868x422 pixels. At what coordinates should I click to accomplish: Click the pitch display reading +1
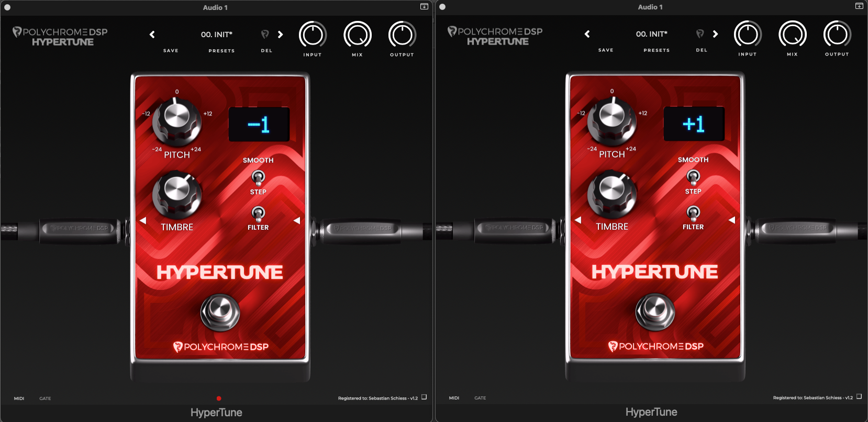coord(694,124)
